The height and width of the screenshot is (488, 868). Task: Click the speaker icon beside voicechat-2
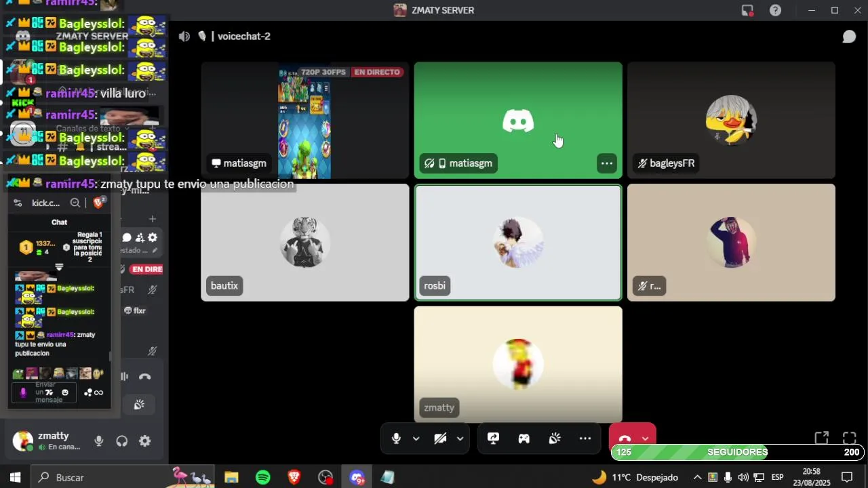184,37
